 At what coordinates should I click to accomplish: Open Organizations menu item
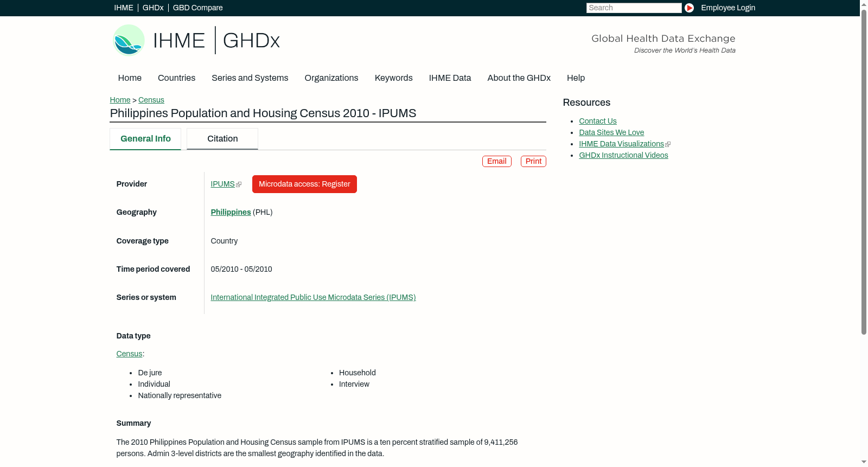[x=331, y=78]
